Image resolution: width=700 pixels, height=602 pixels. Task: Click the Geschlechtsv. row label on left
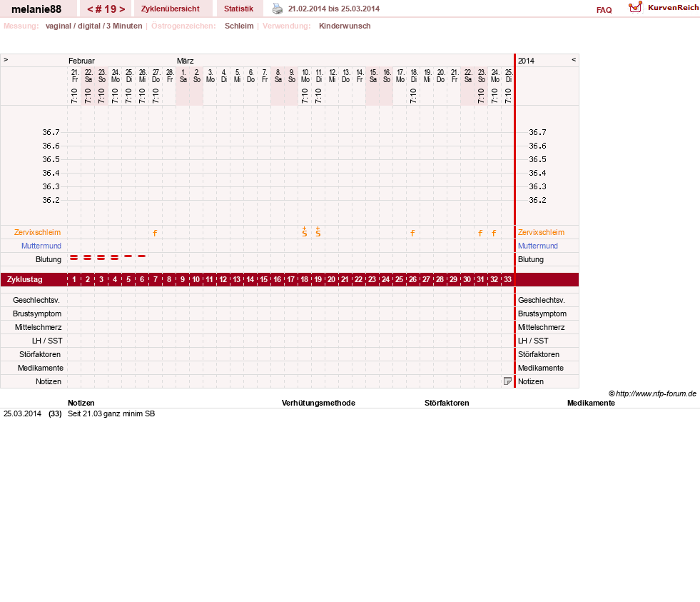(x=36, y=301)
